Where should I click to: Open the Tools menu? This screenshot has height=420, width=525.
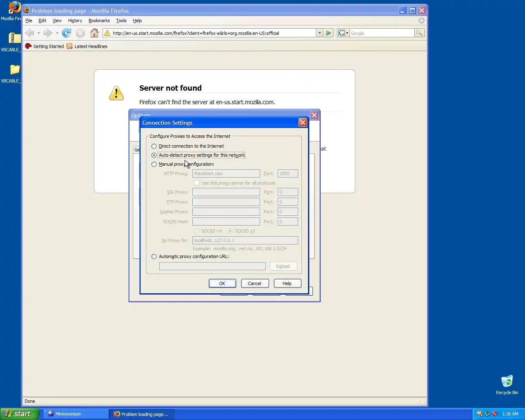click(x=121, y=21)
